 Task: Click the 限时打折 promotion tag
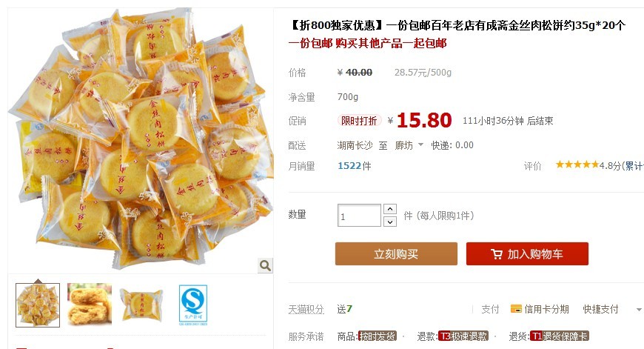pos(359,121)
